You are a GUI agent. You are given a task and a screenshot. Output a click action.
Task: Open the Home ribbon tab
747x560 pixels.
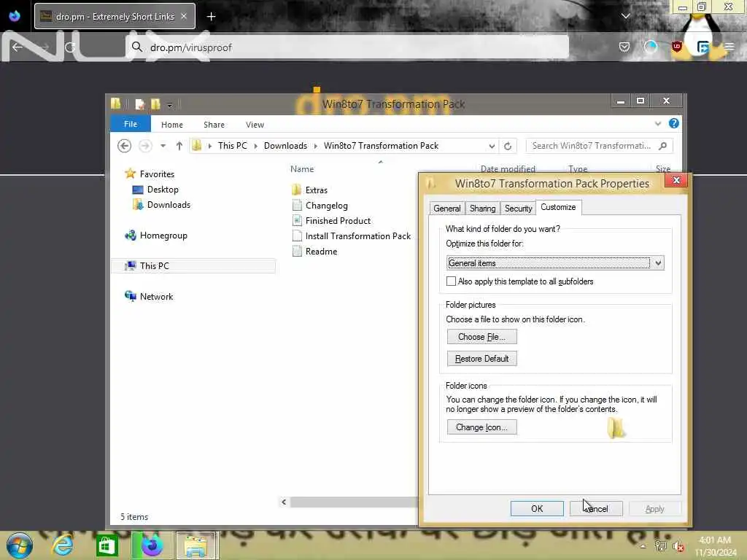(172, 125)
